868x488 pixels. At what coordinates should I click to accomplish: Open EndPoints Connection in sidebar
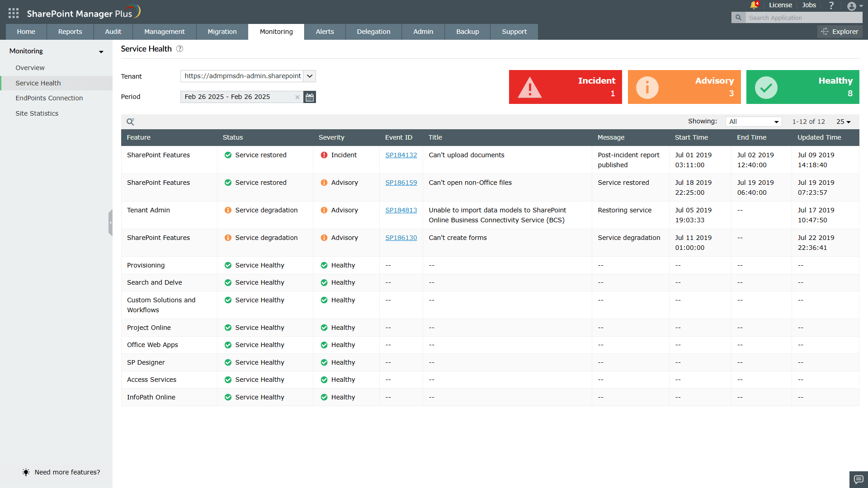click(49, 98)
